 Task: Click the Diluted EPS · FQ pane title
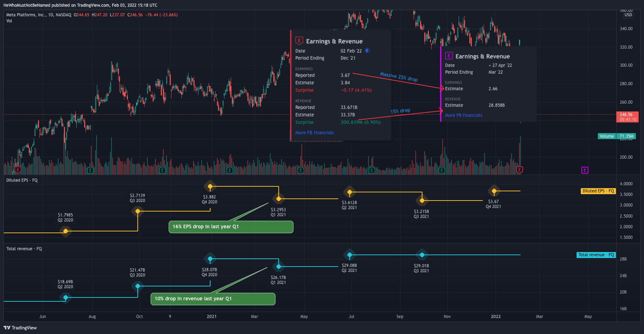pos(22,180)
